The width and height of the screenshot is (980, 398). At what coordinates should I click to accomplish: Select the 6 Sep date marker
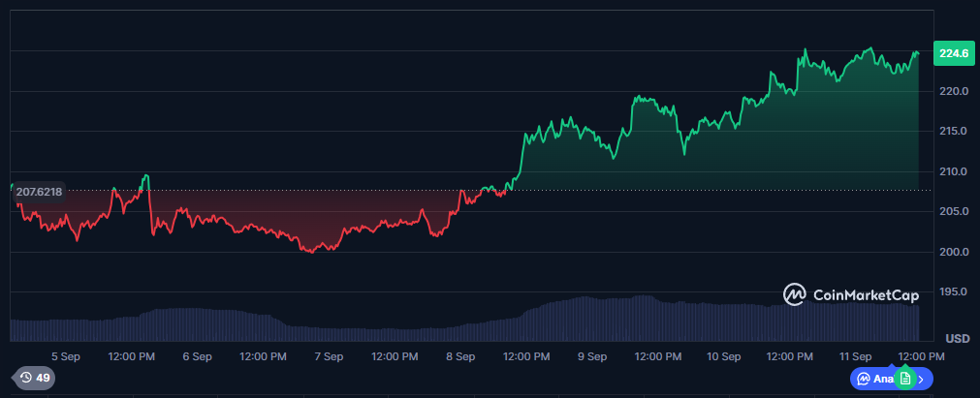click(x=197, y=356)
